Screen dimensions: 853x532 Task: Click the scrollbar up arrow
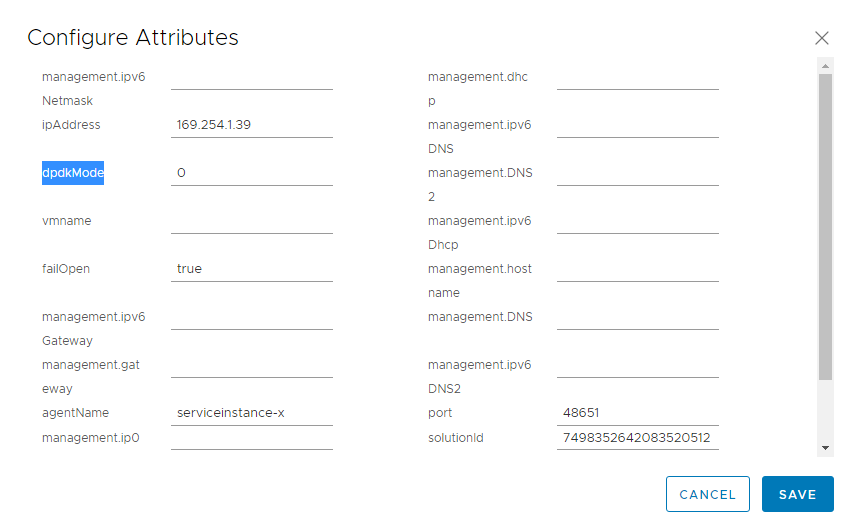coord(825,66)
